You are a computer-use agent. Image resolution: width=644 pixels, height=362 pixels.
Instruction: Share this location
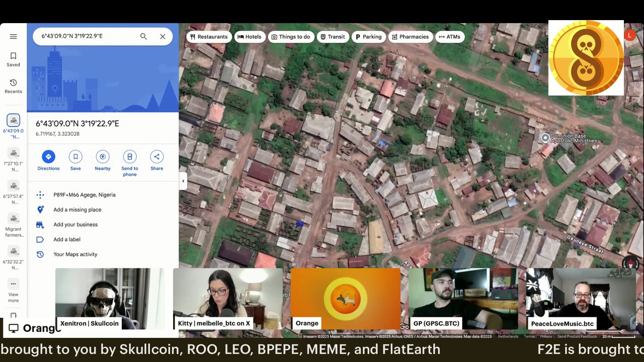coord(156,161)
